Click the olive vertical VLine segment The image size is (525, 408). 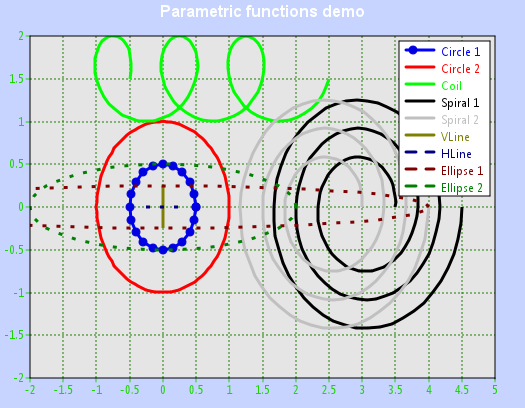click(x=163, y=207)
